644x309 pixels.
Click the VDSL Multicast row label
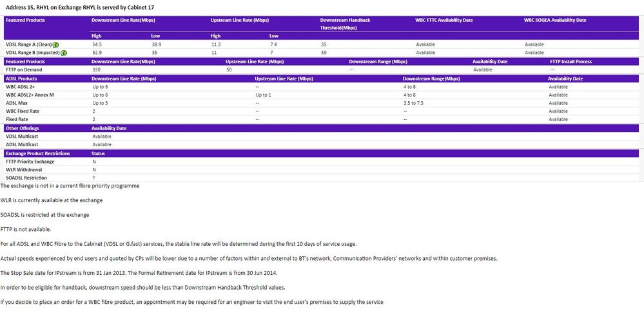coord(21,136)
